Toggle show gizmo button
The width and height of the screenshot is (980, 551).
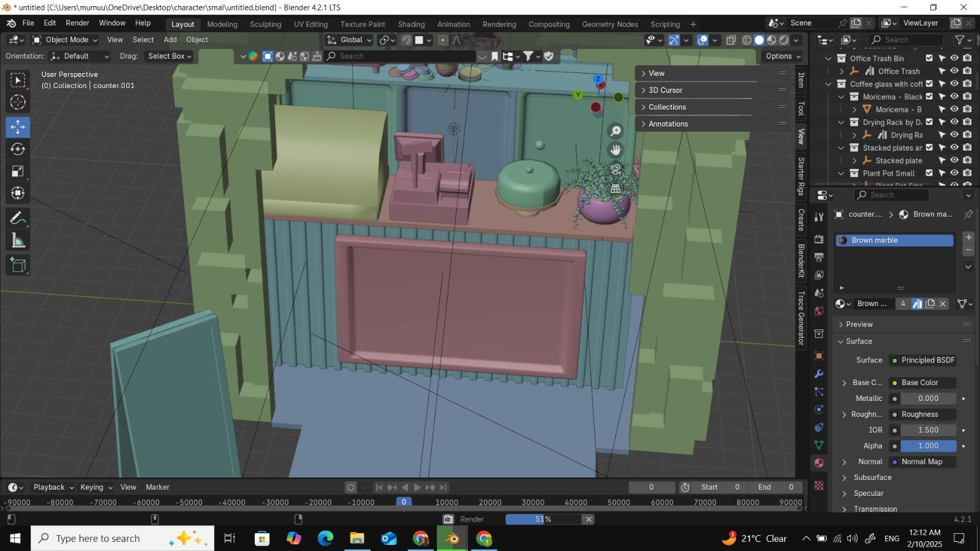[674, 40]
